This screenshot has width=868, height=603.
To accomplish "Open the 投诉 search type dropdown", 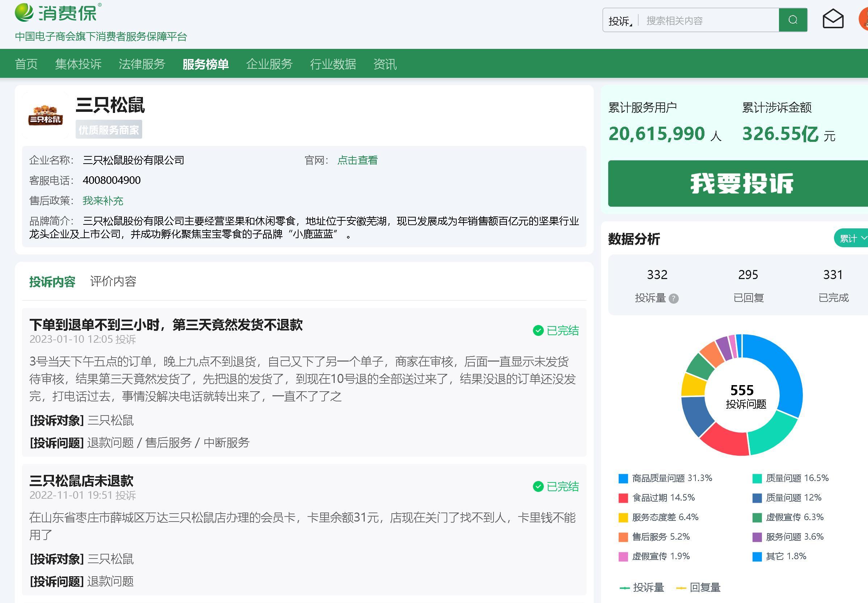I will pos(620,21).
